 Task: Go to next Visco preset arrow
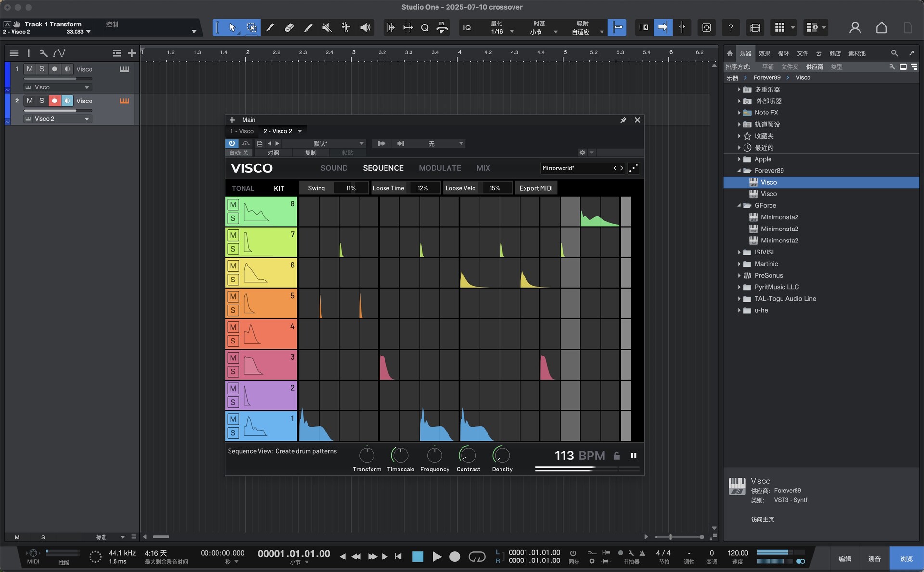(621, 168)
